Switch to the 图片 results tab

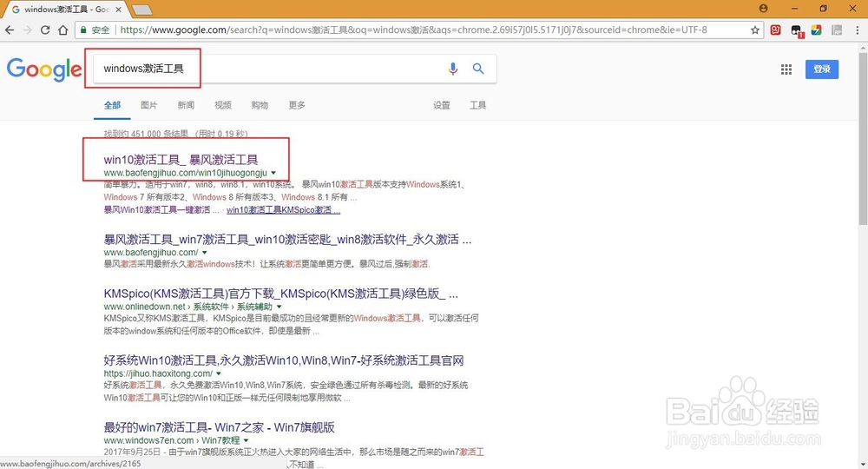pyautogui.click(x=149, y=104)
